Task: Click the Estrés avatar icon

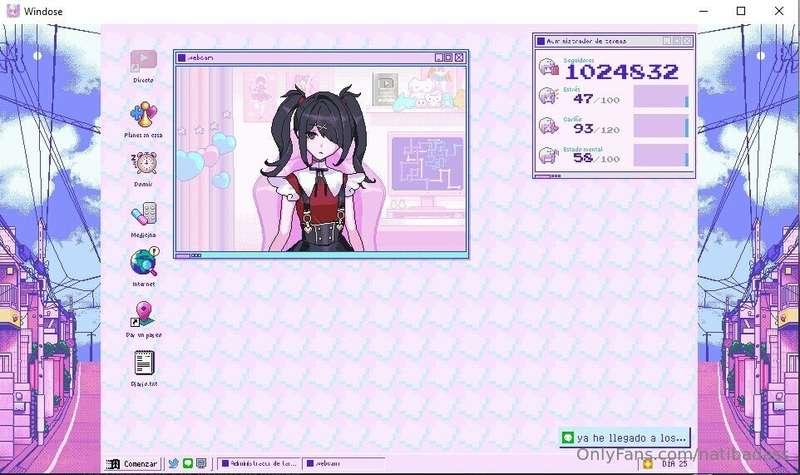Action: (x=548, y=96)
